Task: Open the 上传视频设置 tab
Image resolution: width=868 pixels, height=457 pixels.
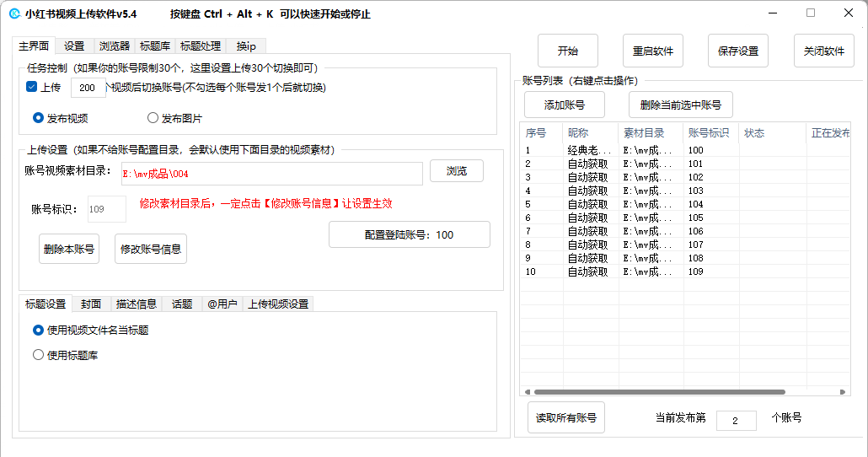Action: [278, 304]
